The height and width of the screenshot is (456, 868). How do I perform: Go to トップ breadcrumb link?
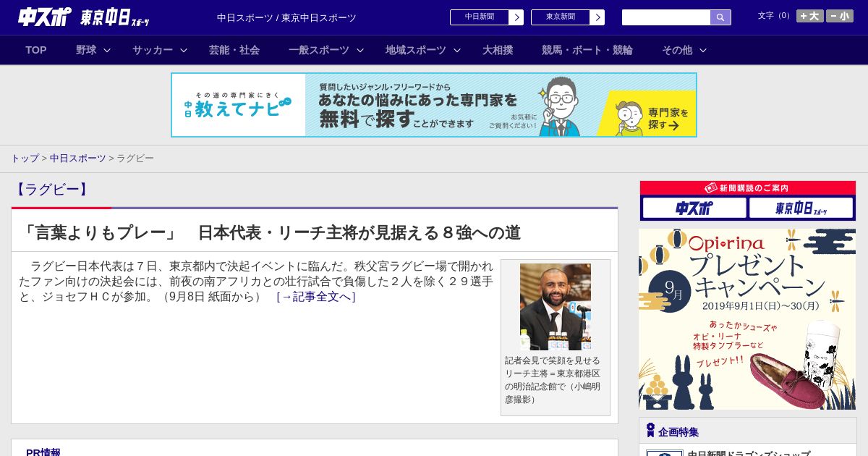coord(25,159)
